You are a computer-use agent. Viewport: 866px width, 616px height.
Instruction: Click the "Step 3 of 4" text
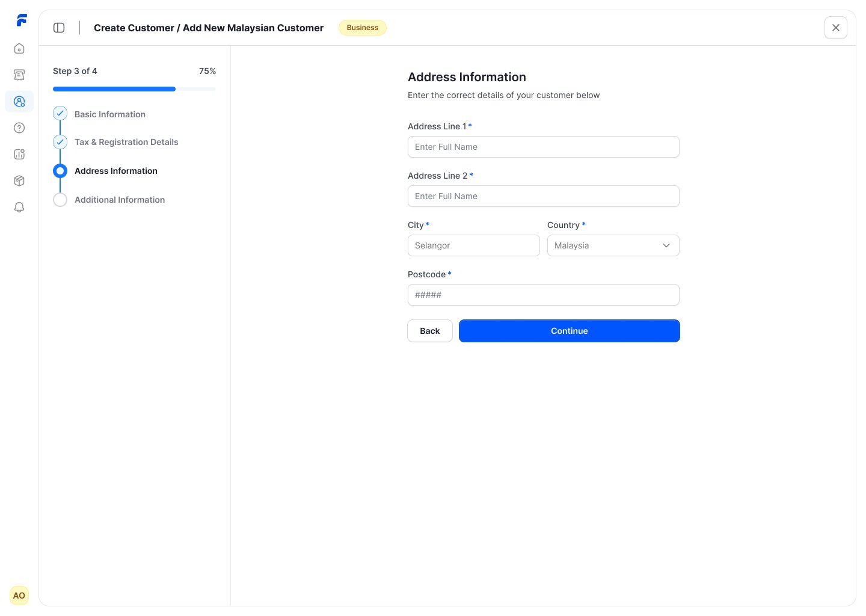coord(75,71)
